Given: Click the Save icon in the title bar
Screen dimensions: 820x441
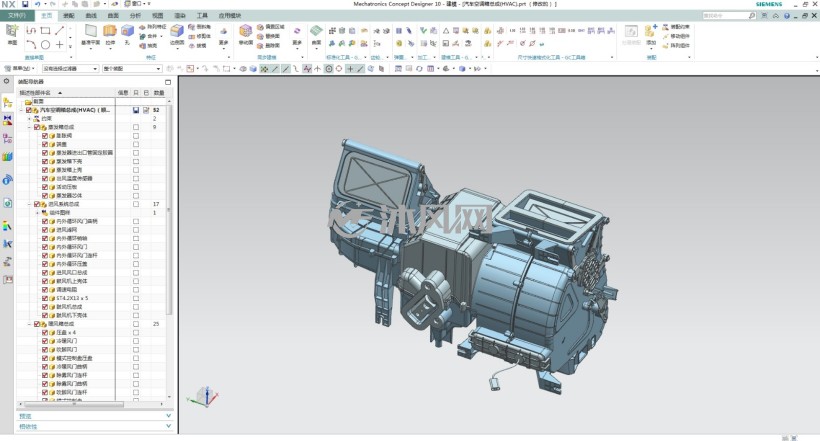Looking at the screenshot, I should [x=25, y=4].
